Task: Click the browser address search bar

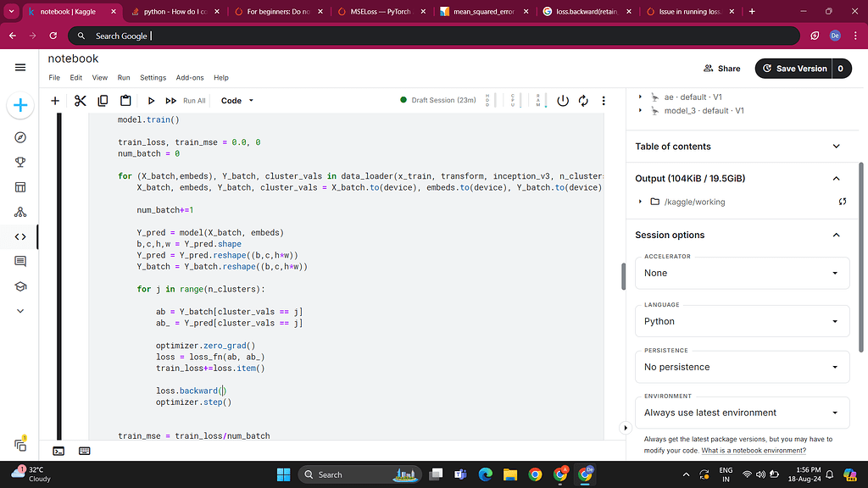Action: click(x=434, y=36)
